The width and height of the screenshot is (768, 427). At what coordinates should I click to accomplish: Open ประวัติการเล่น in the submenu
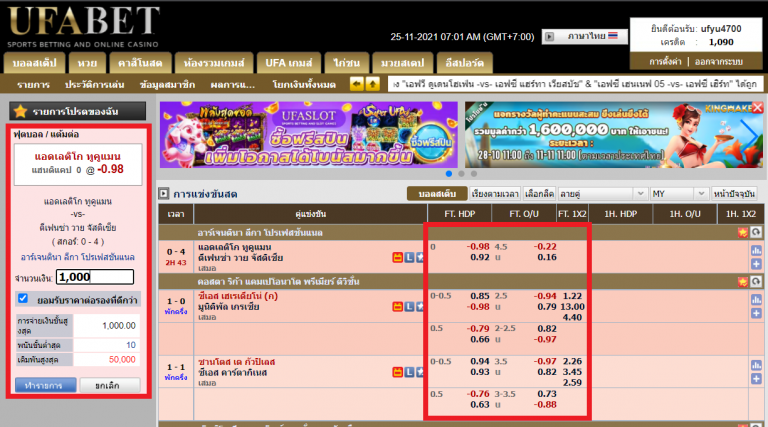click(x=95, y=85)
